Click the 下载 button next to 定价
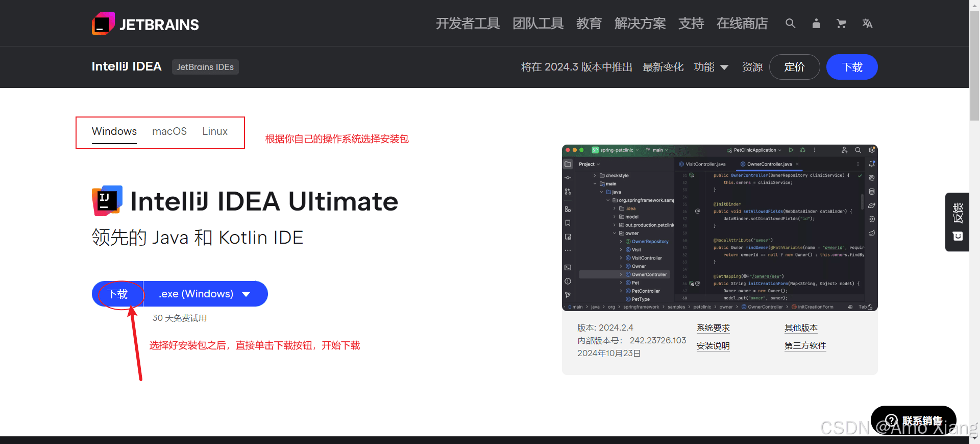This screenshot has height=444, width=980. coord(852,67)
